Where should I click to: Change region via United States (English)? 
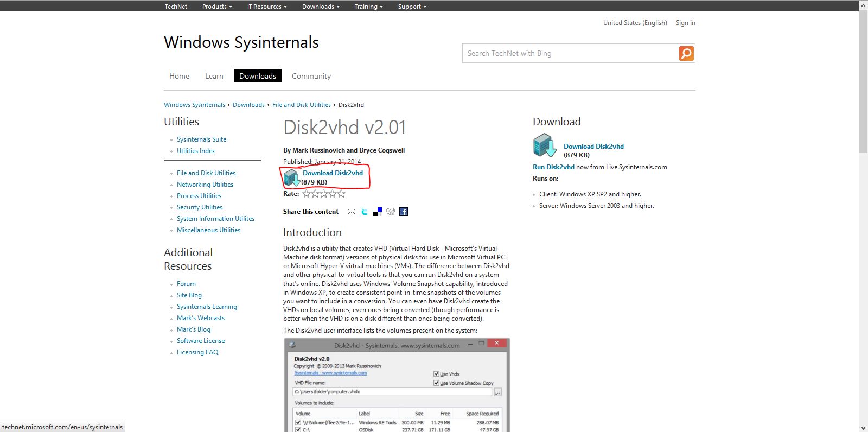[x=635, y=23]
